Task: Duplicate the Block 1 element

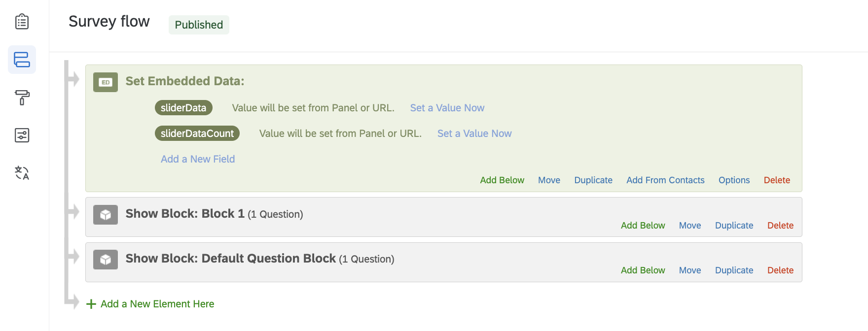Action: 734,225
